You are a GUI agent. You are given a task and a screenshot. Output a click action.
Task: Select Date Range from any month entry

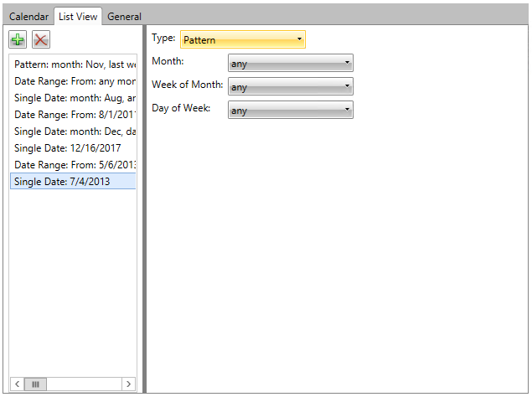(x=74, y=81)
